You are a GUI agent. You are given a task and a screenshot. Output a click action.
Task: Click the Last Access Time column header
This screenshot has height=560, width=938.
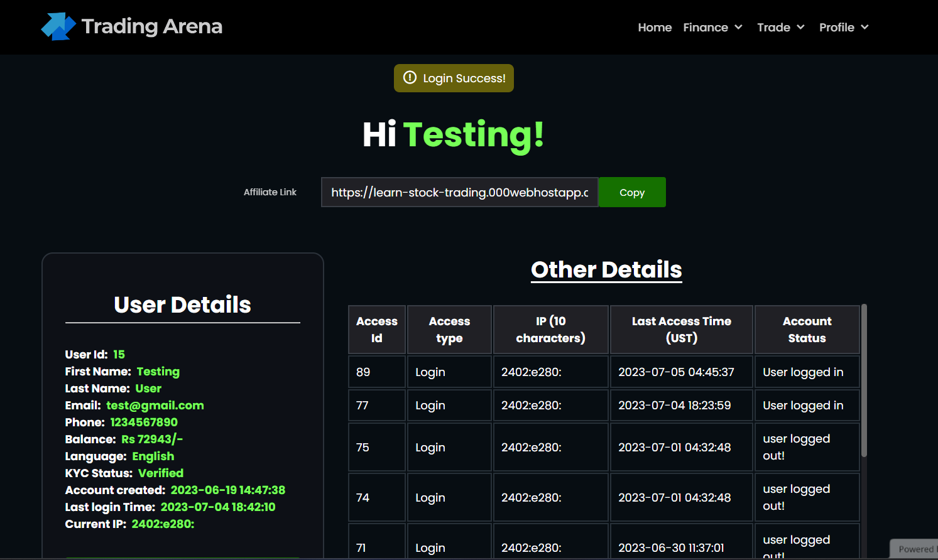pos(681,329)
